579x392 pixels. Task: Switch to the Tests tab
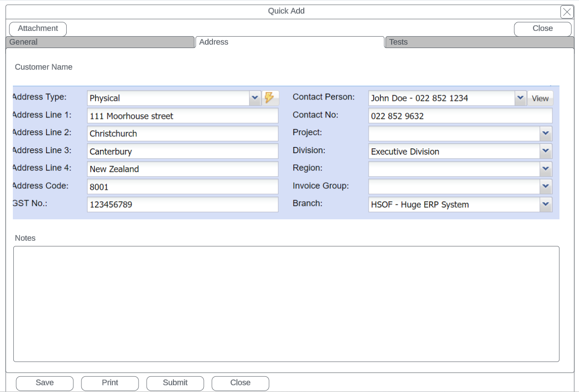pyautogui.click(x=479, y=42)
